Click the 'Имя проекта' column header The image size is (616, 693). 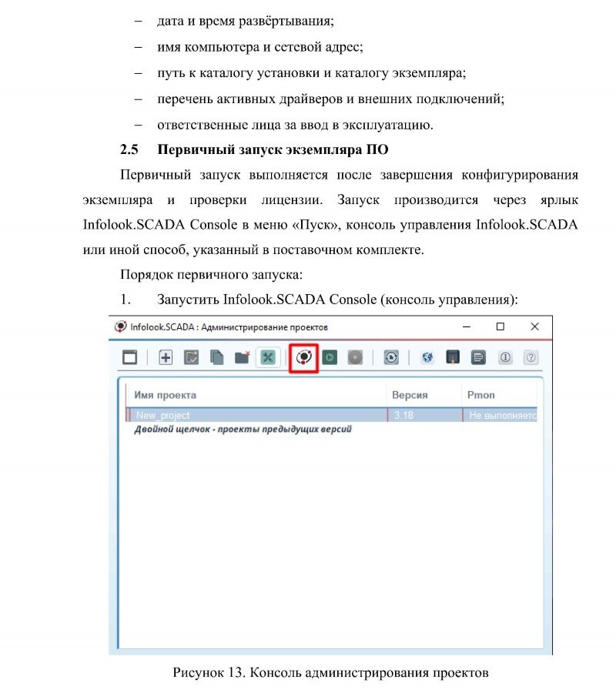tap(166, 395)
